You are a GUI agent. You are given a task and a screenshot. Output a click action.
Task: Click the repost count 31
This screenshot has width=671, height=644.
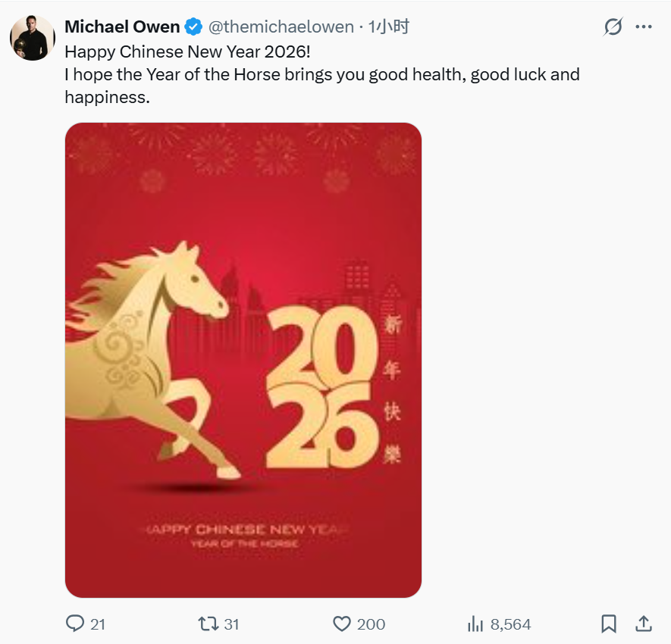(231, 624)
